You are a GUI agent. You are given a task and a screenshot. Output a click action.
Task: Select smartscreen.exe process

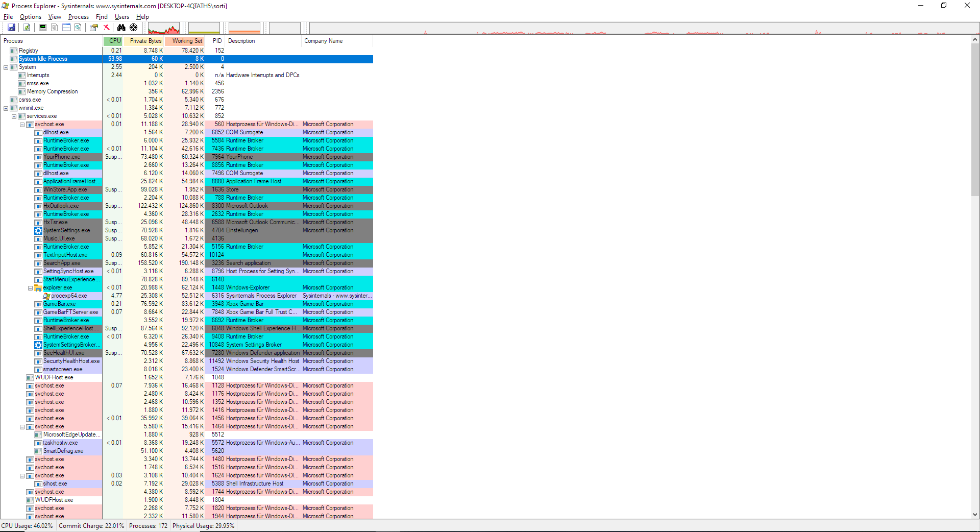point(63,369)
